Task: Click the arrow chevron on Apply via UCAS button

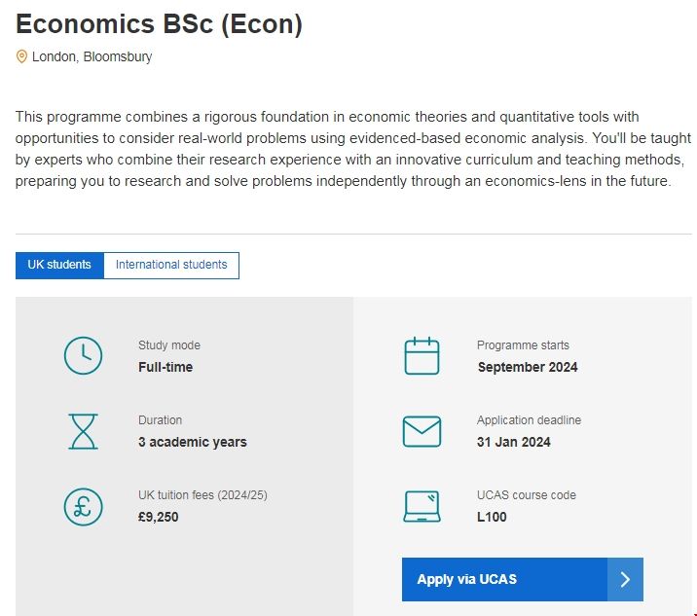Action: coord(625,579)
